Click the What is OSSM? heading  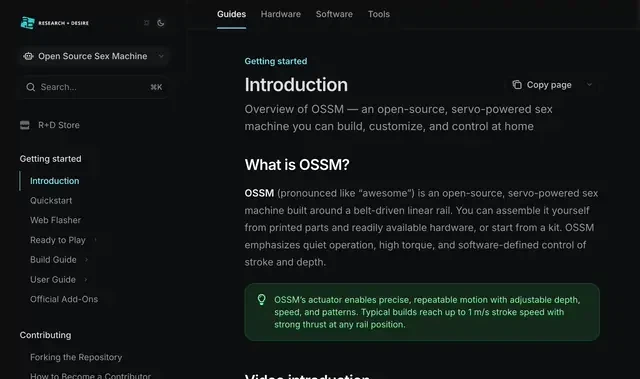[297, 165]
